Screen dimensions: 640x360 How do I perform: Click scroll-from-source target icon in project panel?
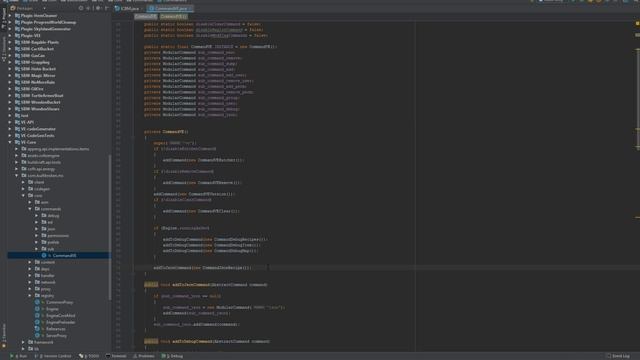[x=81, y=8]
